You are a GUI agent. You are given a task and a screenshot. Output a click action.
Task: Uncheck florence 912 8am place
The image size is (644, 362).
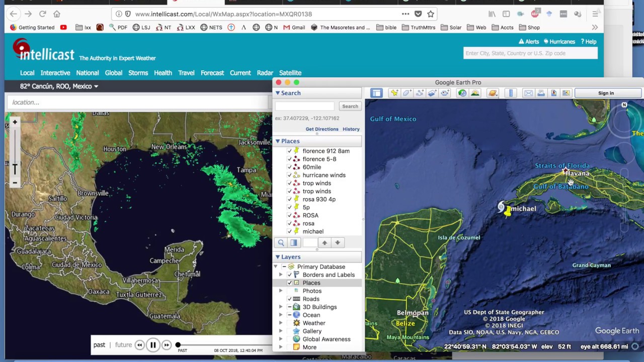click(x=289, y=151)
